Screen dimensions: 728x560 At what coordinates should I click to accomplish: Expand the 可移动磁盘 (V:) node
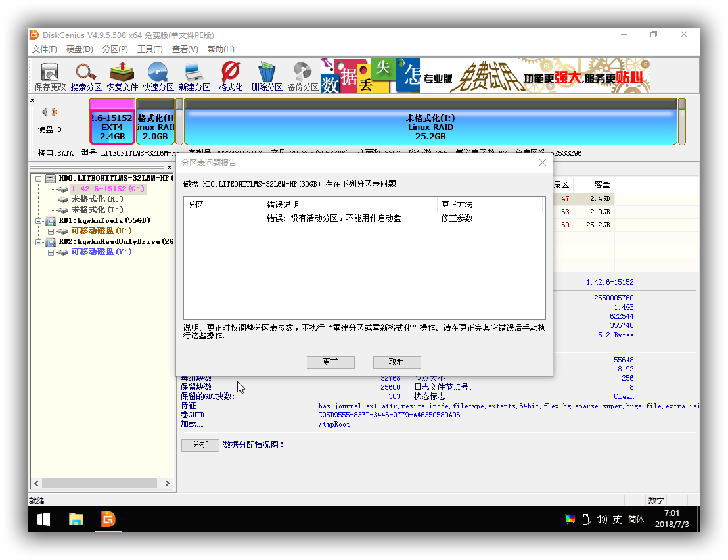51,252
